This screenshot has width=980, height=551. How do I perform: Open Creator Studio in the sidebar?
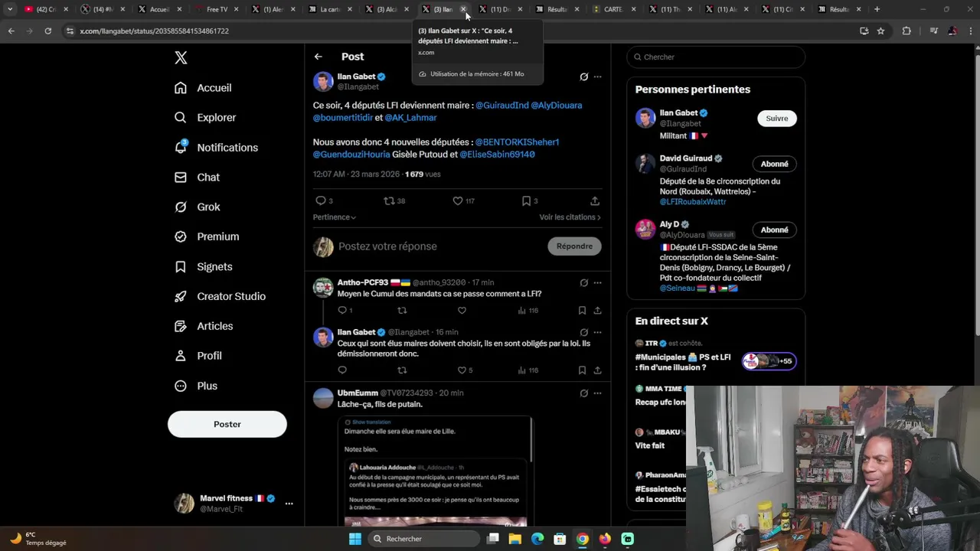pos(220,297)
